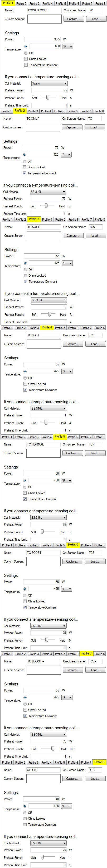Click the Power field showing 39.5

(x=43, y=39)
